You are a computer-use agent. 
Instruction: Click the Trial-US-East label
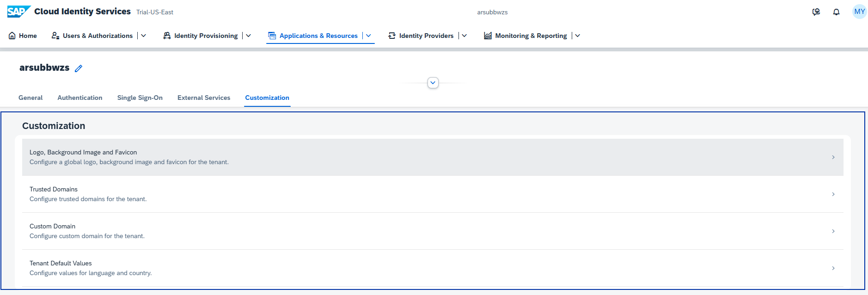tap(155, 12)
